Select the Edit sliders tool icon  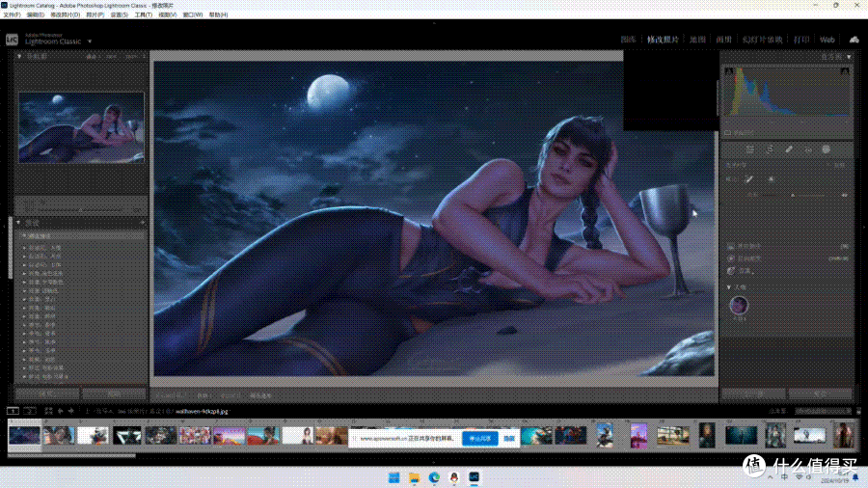click(x=750, y=149)
